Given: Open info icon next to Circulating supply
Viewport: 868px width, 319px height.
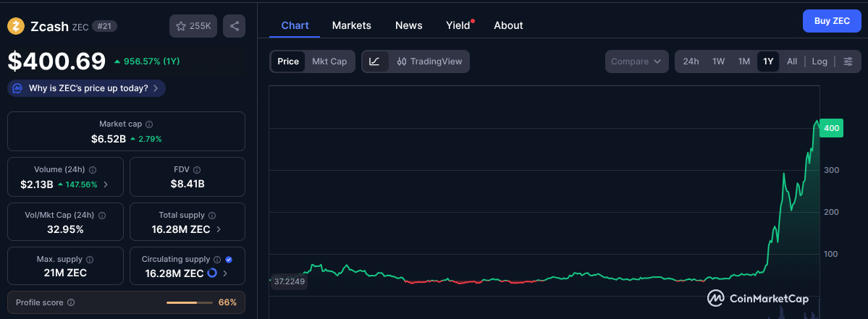Looking at the screenshot, I should coord(218,259).
